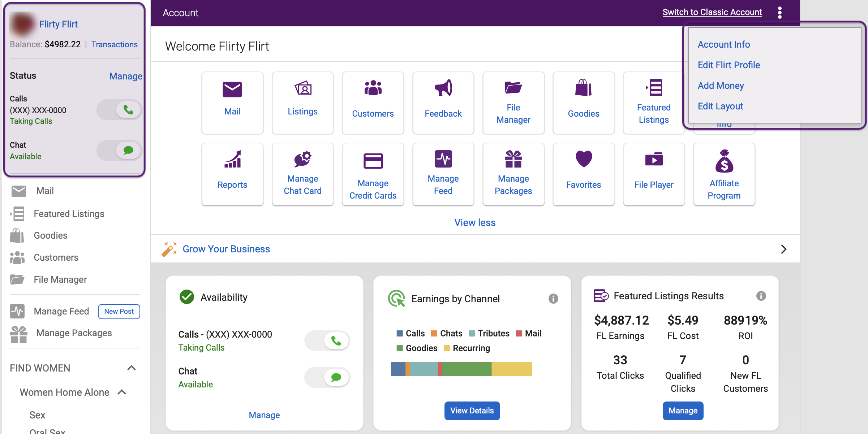Choose Add Money in dropdown menu

tap(721, 86)
